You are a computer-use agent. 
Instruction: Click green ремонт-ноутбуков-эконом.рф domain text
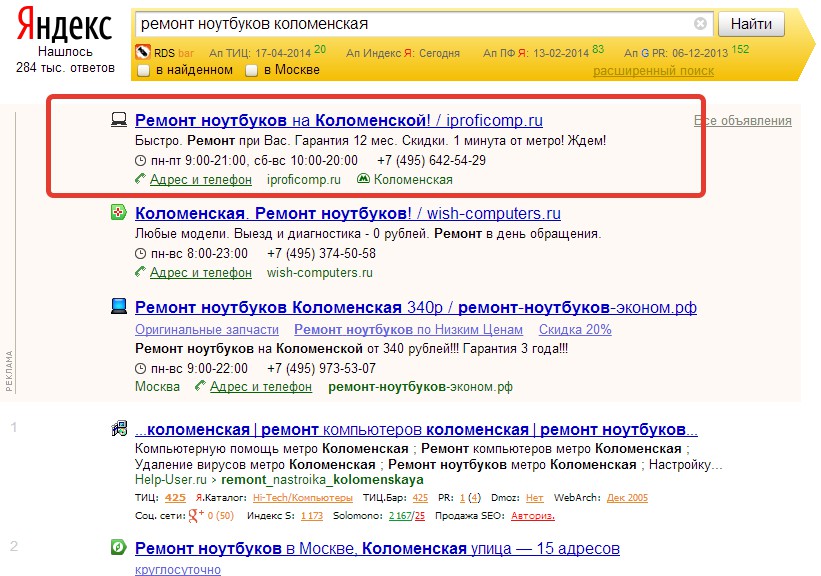(420, 386)
